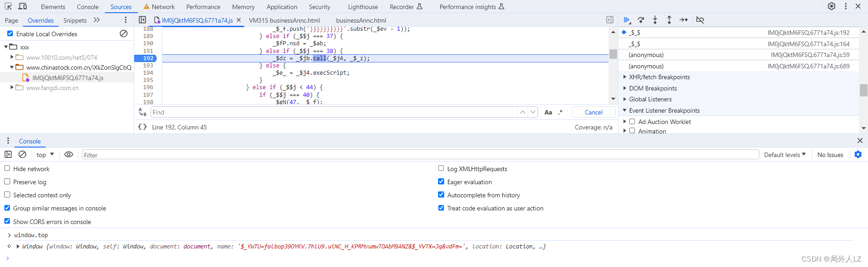Image resolution: width=868 pixels, height=267 pixels.
Task: Step over next function call
Action: pos(641,20)
